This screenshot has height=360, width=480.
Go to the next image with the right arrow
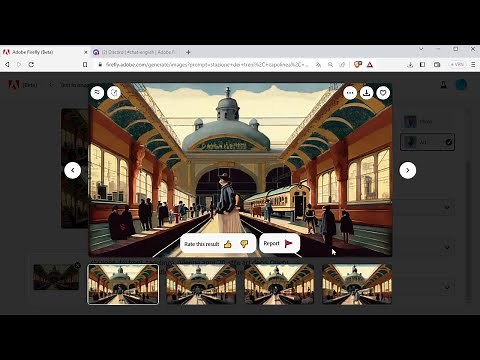click(x=408, y=170)
